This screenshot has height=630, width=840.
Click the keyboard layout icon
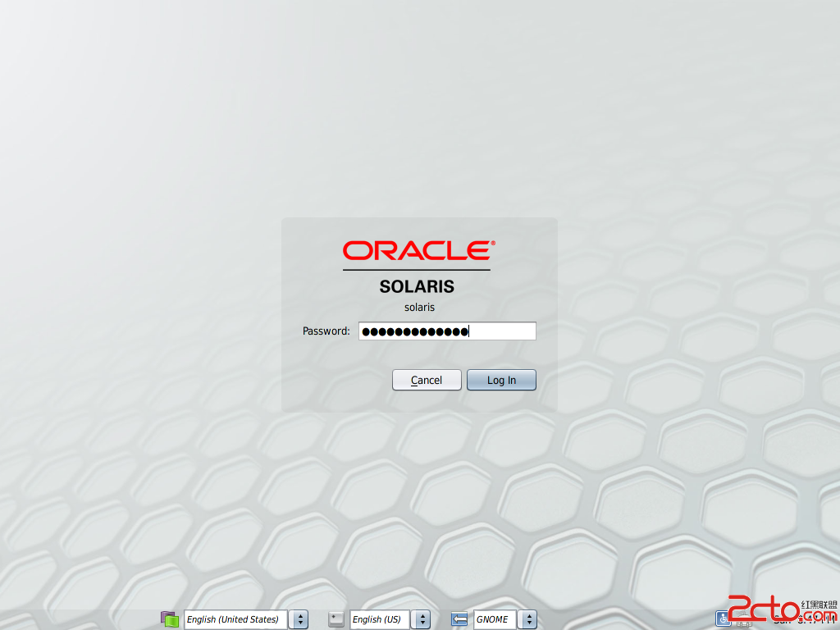click(336, 619)
